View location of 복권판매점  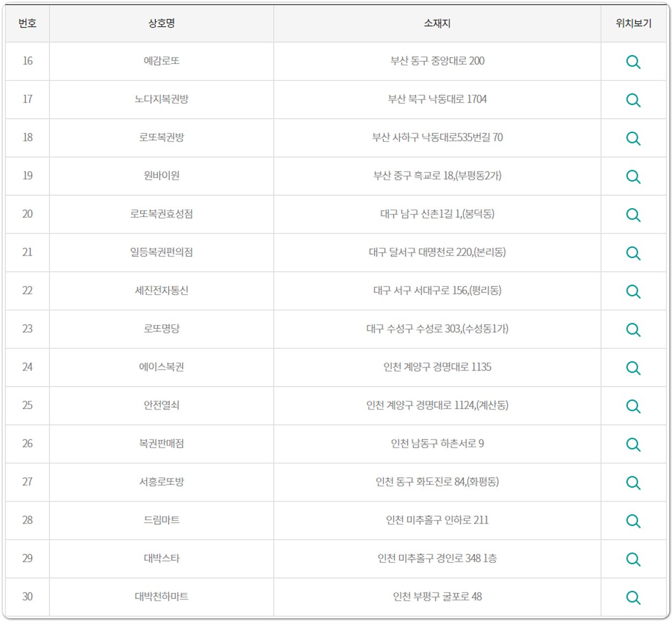click(633, 444)
